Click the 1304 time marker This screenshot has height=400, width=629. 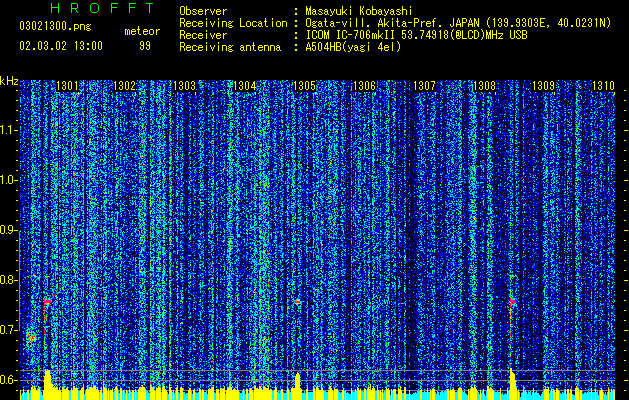[x=244, y=85]
